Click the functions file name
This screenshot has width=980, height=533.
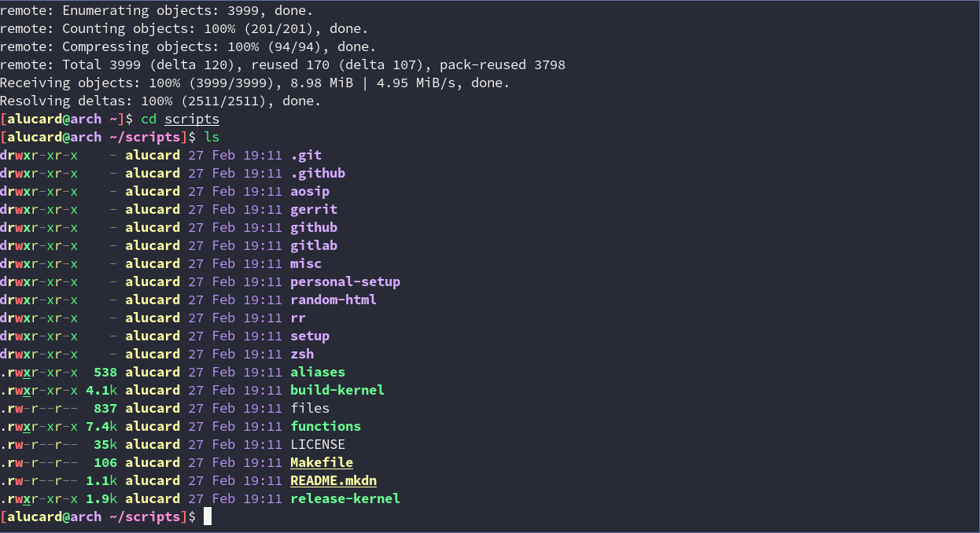click(x=326, y=427)
